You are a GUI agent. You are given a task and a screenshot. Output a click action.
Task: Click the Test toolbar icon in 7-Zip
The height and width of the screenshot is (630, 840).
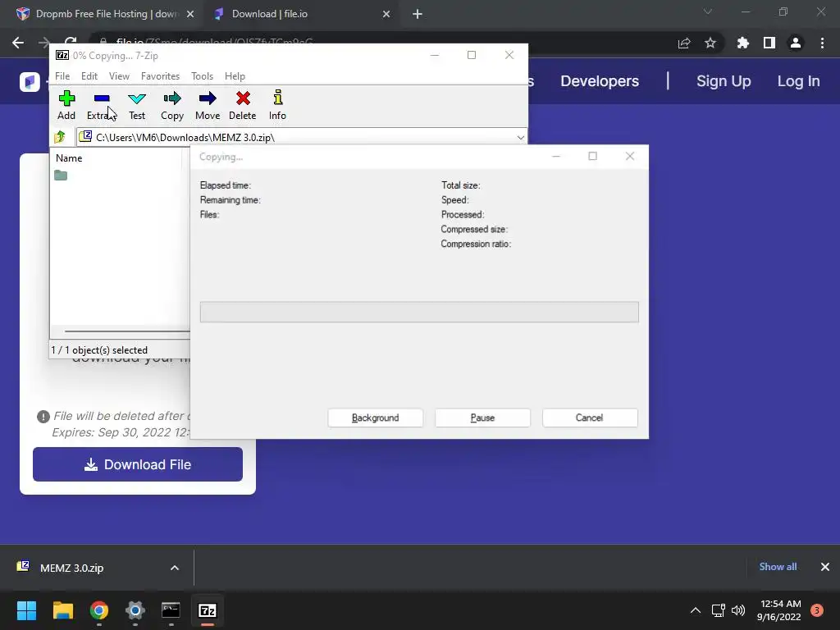coord(137,105)
